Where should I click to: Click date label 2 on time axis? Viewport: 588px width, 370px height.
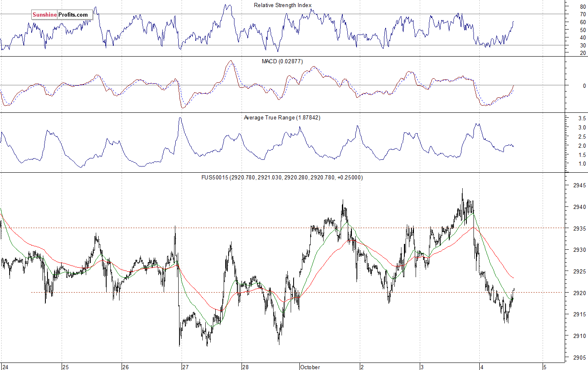coord(362,367)
